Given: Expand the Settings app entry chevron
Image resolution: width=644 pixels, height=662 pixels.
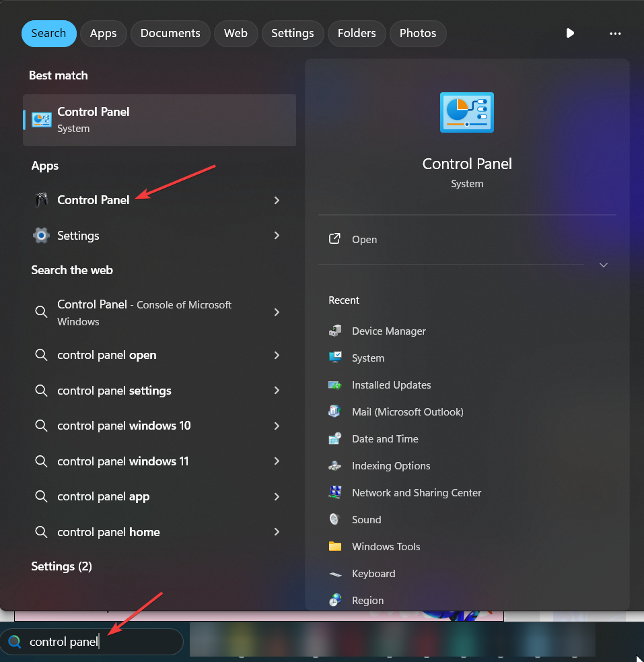Looking at the screenshot, I should pyautogui.click(x=277, y=236).
